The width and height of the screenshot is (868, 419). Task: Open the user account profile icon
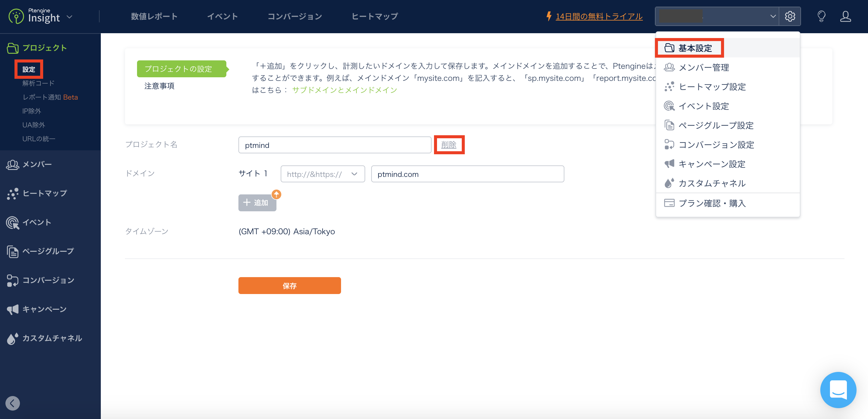[845, 16]
